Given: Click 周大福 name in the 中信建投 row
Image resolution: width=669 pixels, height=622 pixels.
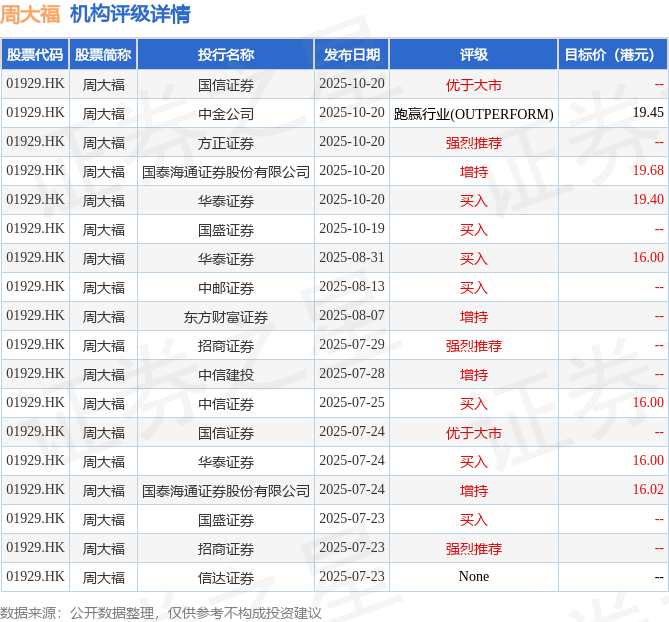Looking at the screenshot, I should point(103,375).
